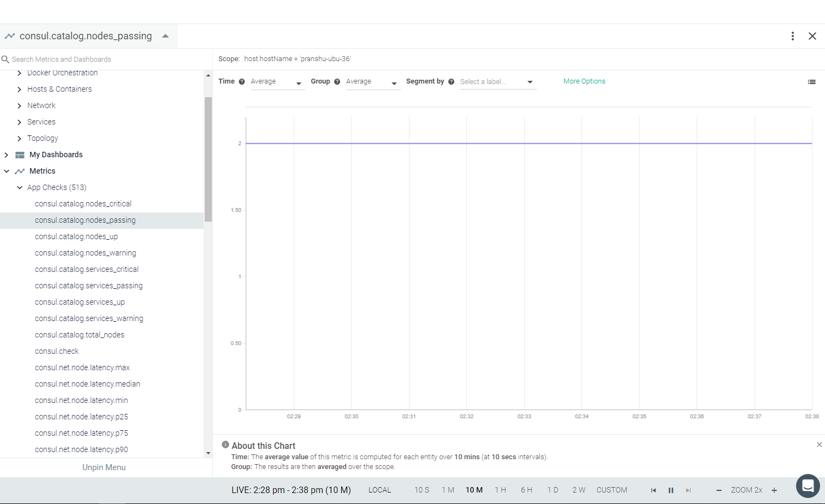Select the 1 H time range
Viewport: 825px width, 504px height.
click(501, 490)
